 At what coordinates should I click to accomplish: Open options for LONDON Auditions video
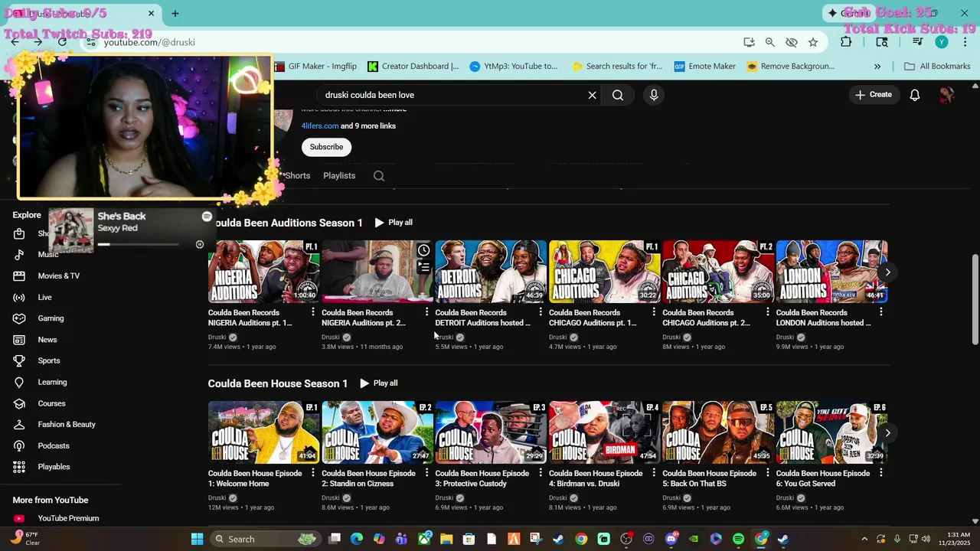click(881, 312)
